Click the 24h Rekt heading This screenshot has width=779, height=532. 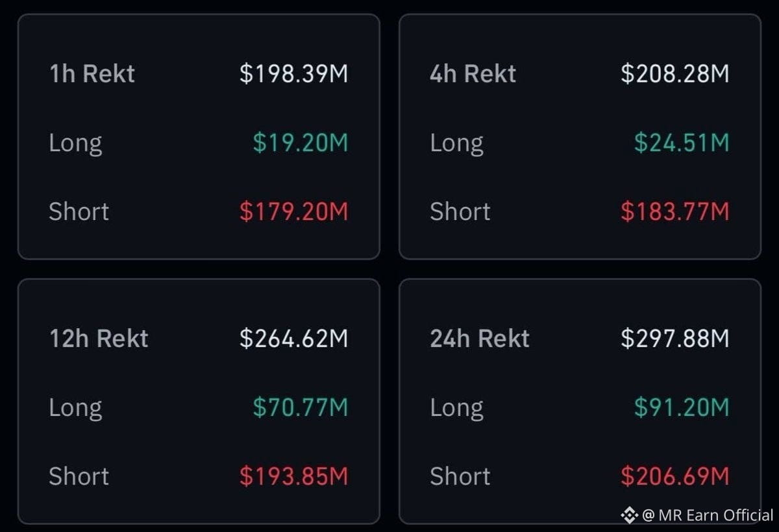click(x=480, y=338)
